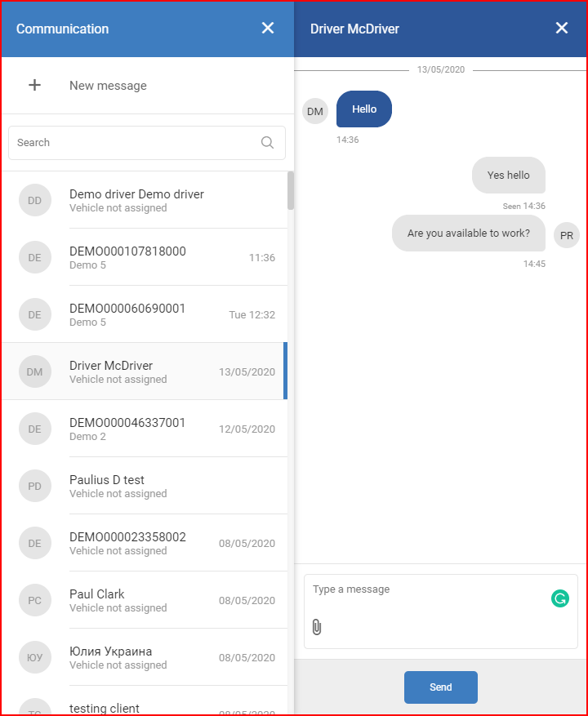This screenshot has width=588, height=716.
Task: Close the Driver McDriver chat
Action: point(562,29)
